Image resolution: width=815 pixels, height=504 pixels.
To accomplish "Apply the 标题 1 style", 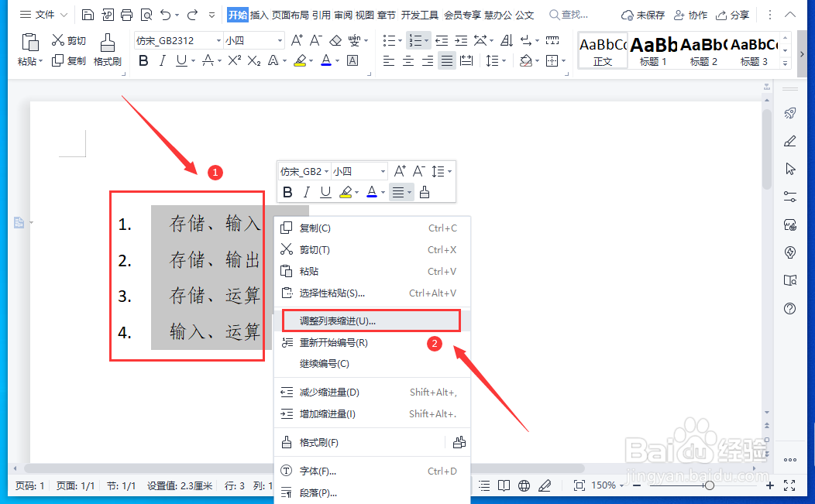I will [x=653, y=50].
